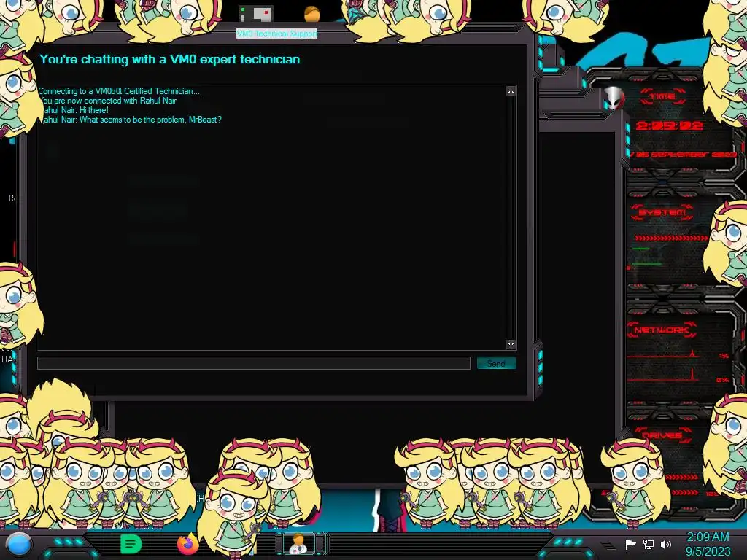Click the Action Center flag tray icon
The width and height of the screenshot is (747, 560).
point(630,544)
